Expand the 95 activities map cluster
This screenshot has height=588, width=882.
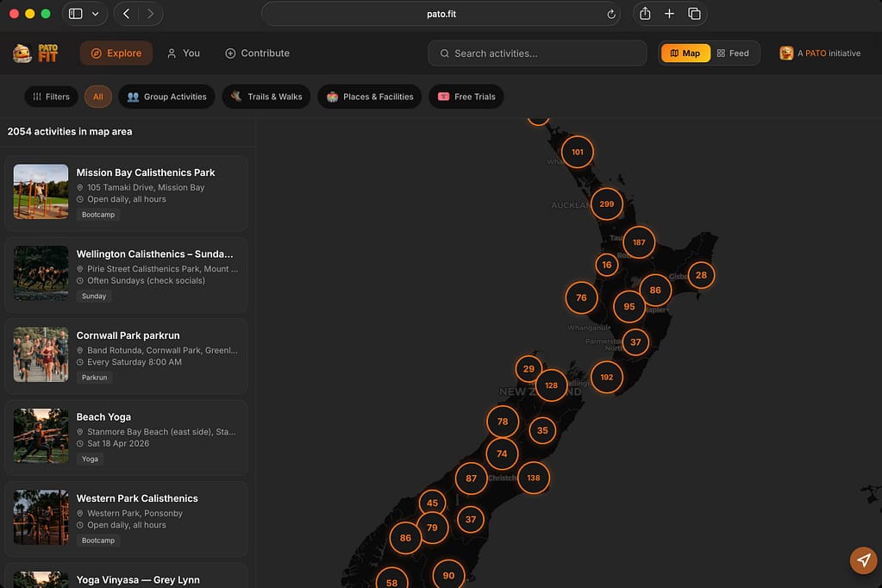point(629,307)
